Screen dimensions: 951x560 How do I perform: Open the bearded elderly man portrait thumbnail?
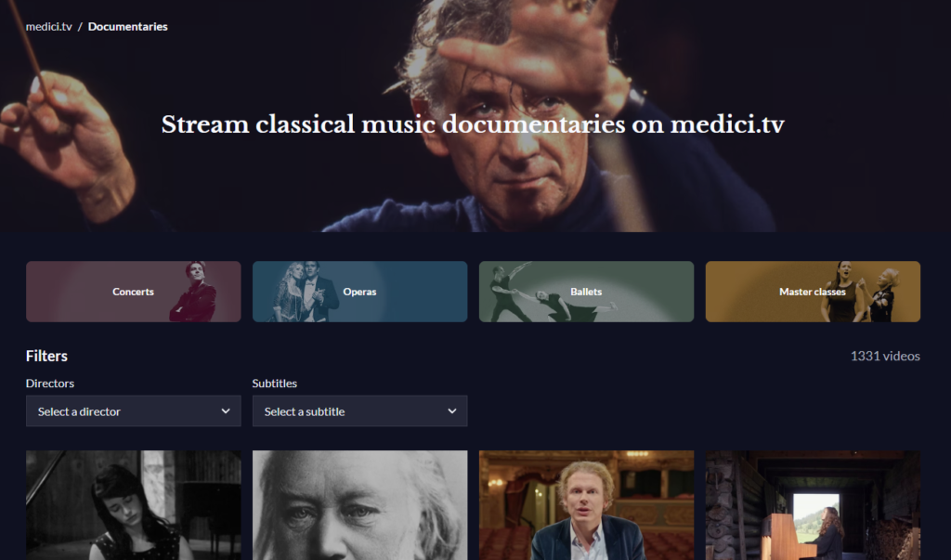tap(359, 505)
